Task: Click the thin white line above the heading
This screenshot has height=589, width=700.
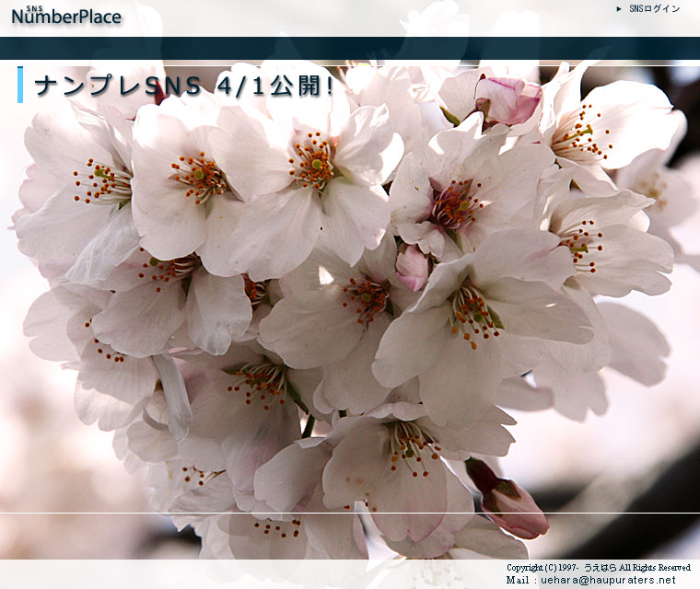Action: 350,65
